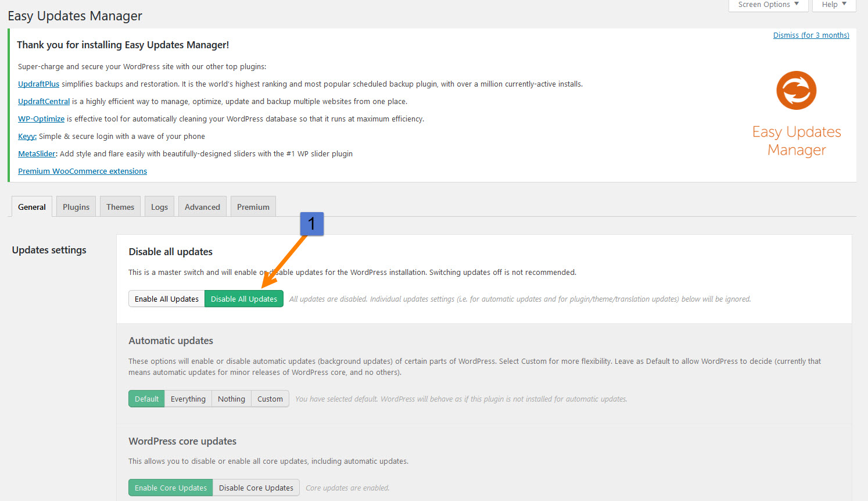Screen dimensions: 868x501
Task: Choose Nothing for automatic updates
Action: [231, 399]
